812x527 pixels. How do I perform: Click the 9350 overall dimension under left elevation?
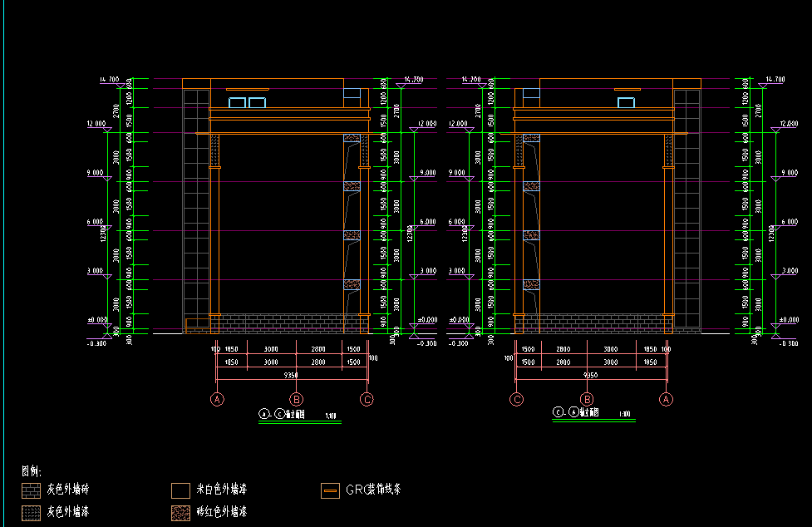[x=291, y=375]
